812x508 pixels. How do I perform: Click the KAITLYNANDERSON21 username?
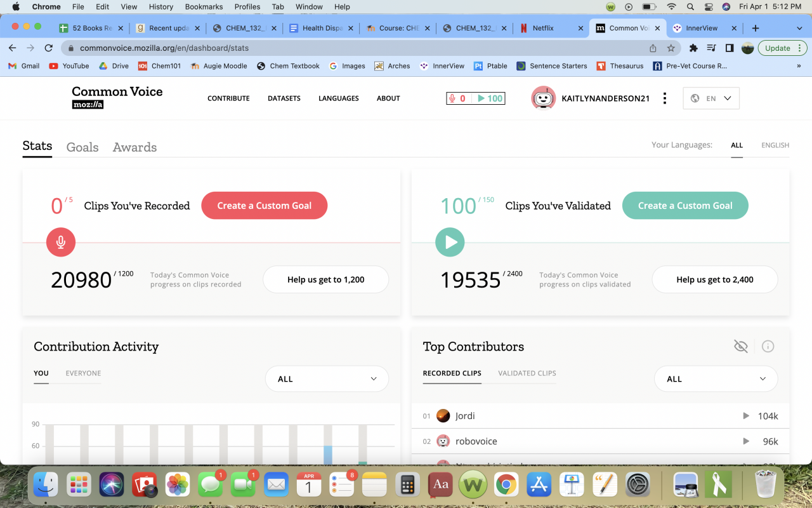point(606,98)
